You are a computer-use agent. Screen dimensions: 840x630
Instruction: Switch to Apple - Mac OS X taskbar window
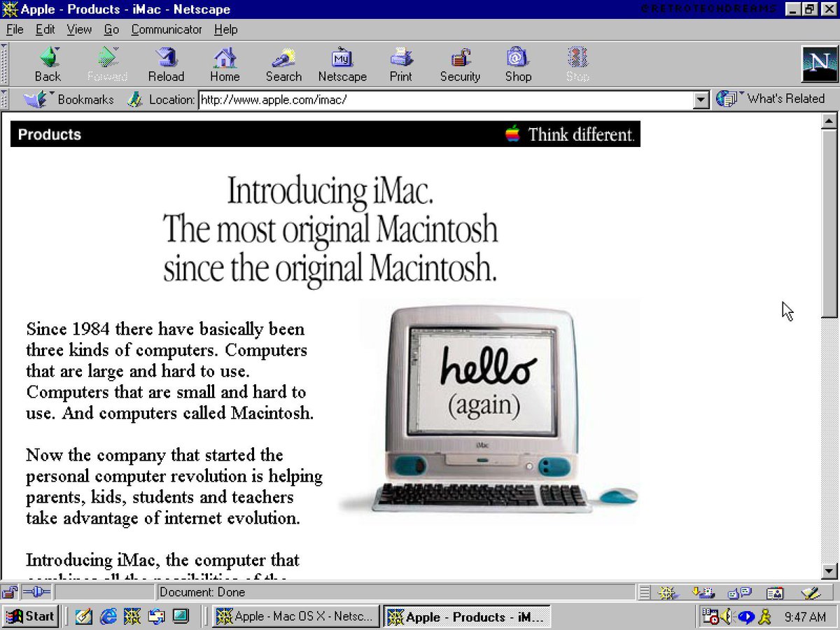[295, 617]
